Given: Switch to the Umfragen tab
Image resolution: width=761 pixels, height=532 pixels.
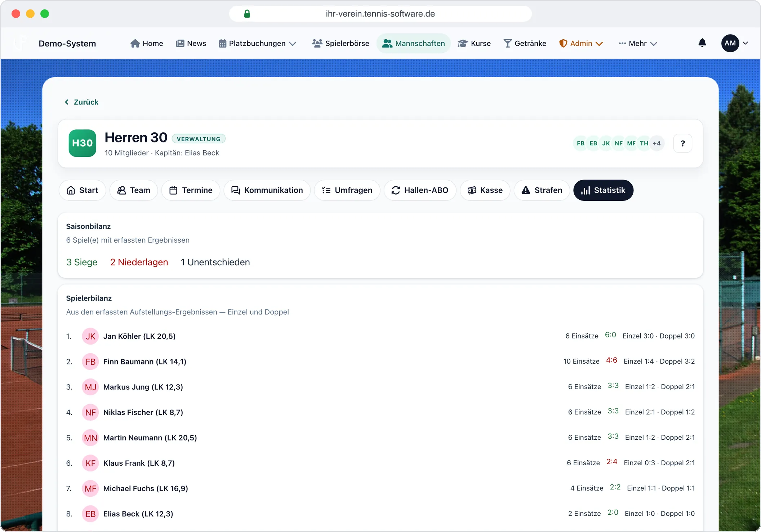Looking at the screenshot, I should pos(347,190).
